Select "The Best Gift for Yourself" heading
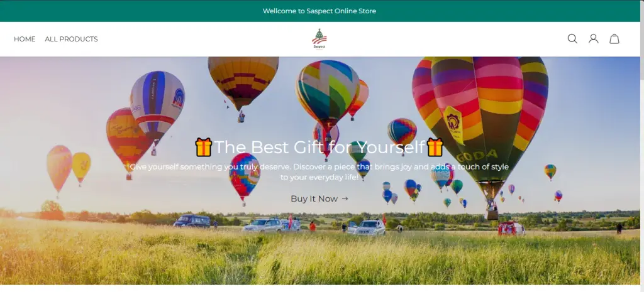Image resolution: width=644 pixels, height=292 pixels. 319,147
